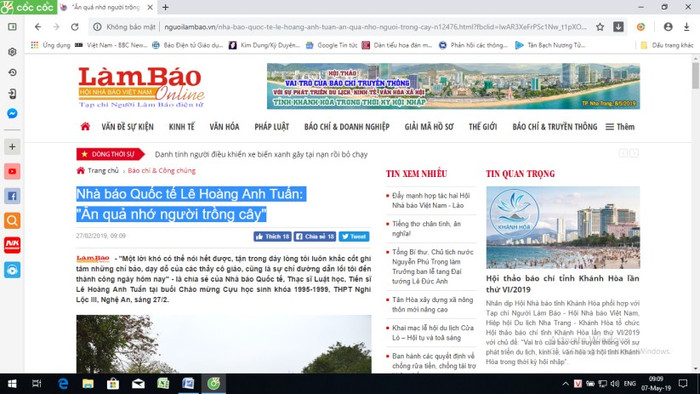
Task: Open the Ứng dụng apps bookmark
Action: 50,45
